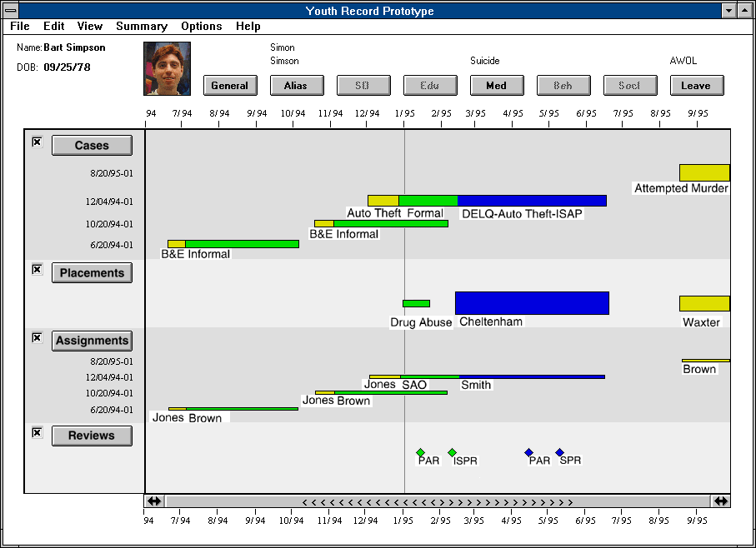756x548 pixels.
Task: Open the Options menu
Action: coord(202,26)
